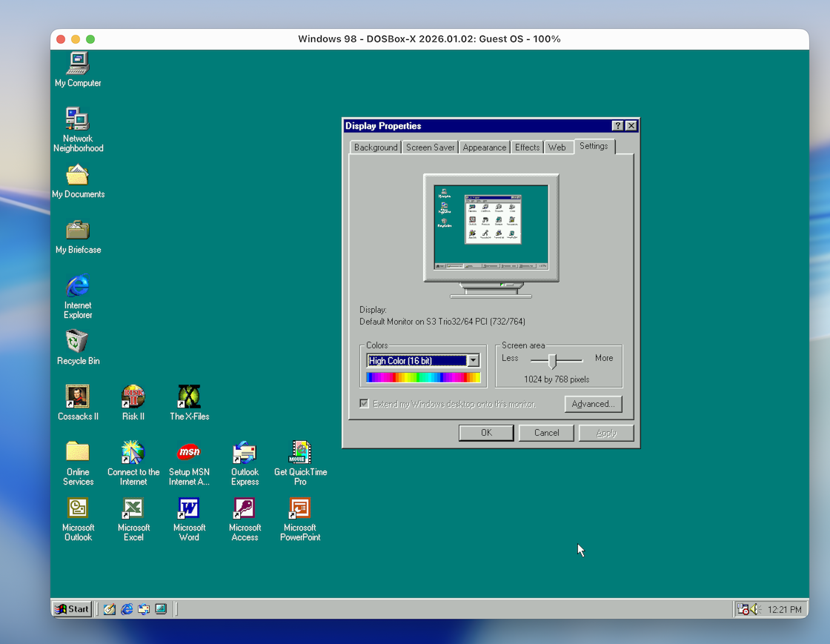Viewport: 830px width, 644px height.
Task: Switch to the Appearance tab
Action: point(485,147)
